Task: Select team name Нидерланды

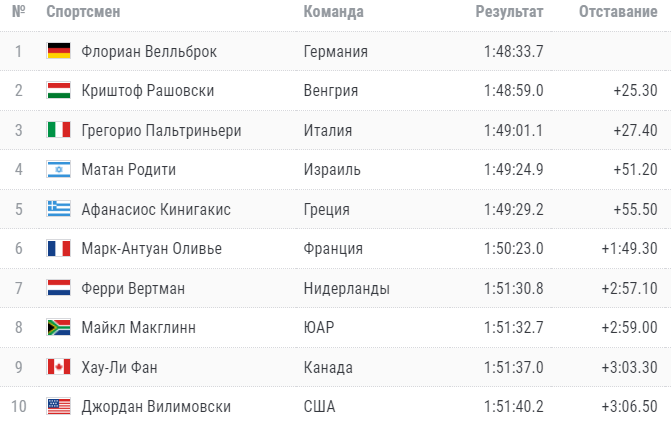Action: click(x=346, y=288)
